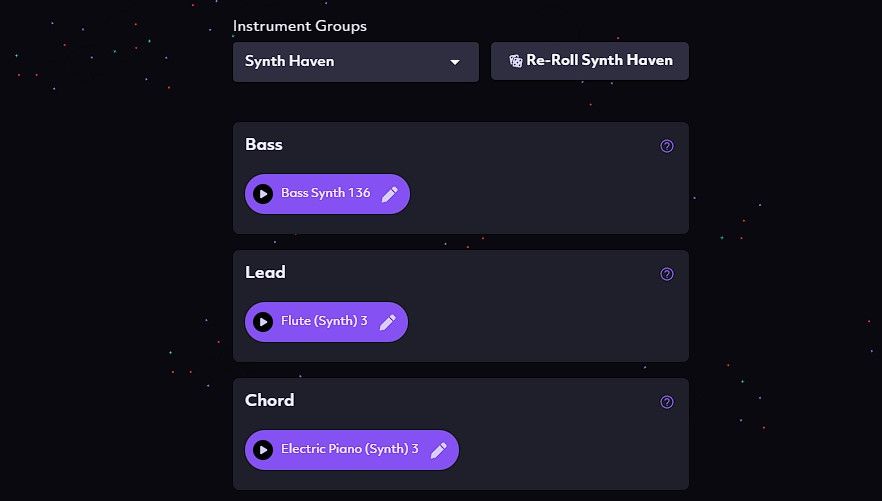Image resolution: width=882 pixels, height=501 pixels.
Task: Show help for the Lead section
Action: 667,274
